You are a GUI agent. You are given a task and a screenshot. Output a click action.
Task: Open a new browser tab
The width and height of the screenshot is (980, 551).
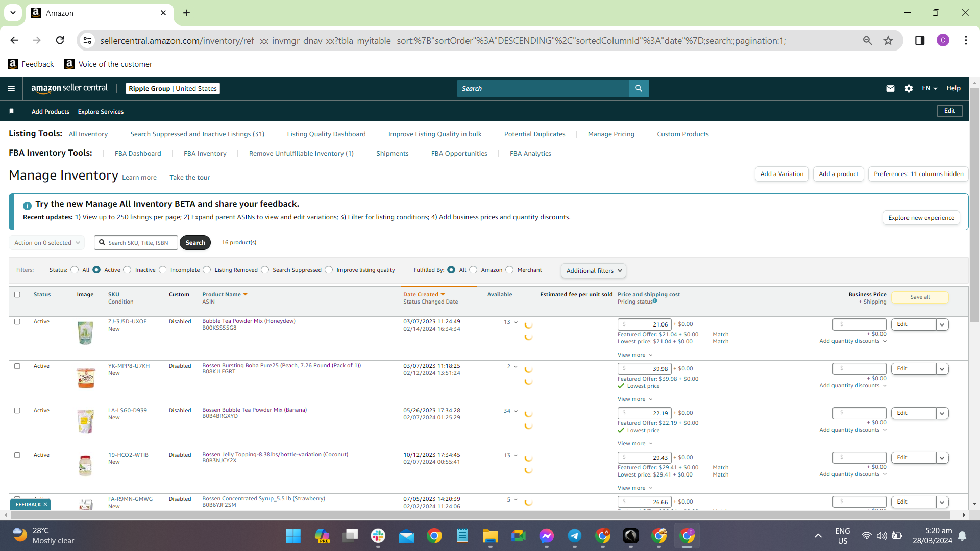pyautogui.click(x=187, y=13)
